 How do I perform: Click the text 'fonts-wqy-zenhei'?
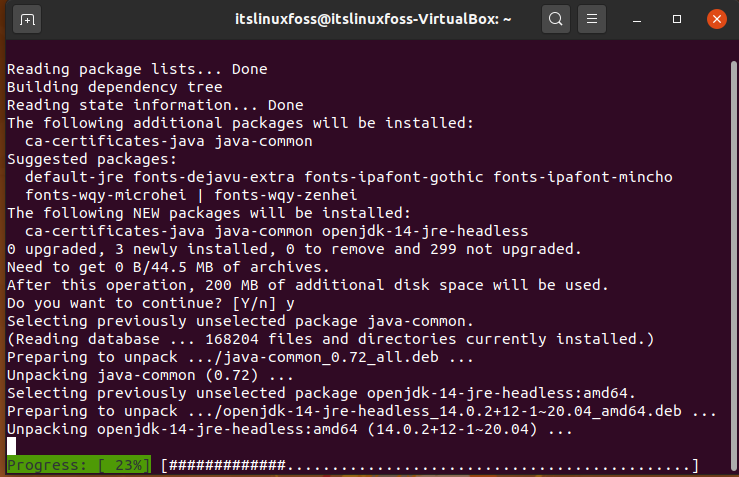(286, 195)
